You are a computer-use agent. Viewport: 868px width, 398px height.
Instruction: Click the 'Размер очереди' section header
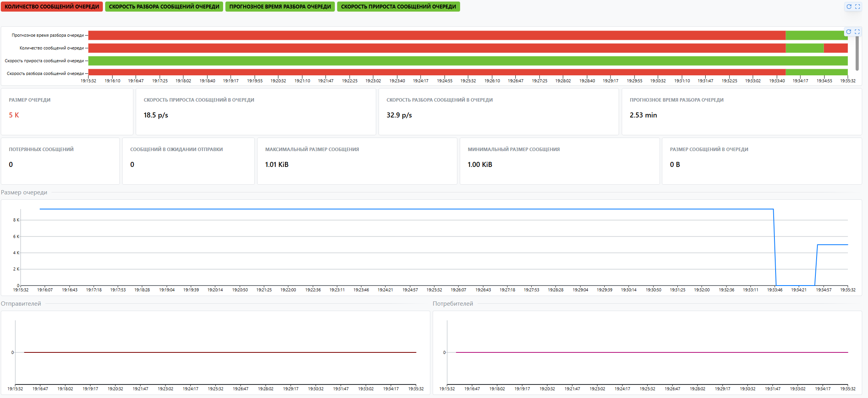pos(24,192)
